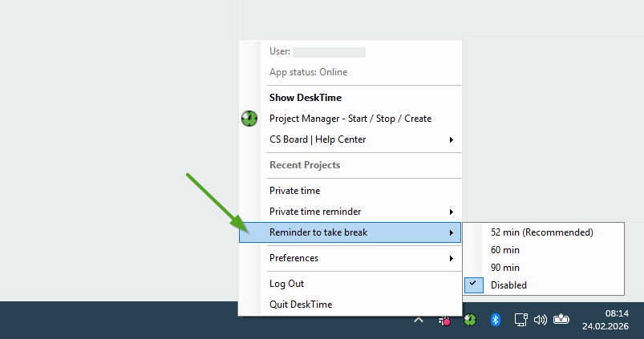Click Log Out

286,284
